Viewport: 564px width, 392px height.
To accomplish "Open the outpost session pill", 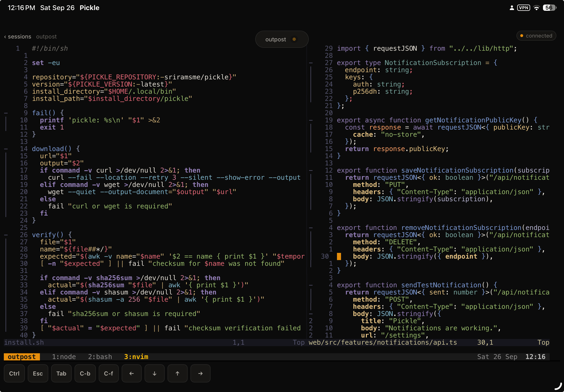I will point(282,39).
